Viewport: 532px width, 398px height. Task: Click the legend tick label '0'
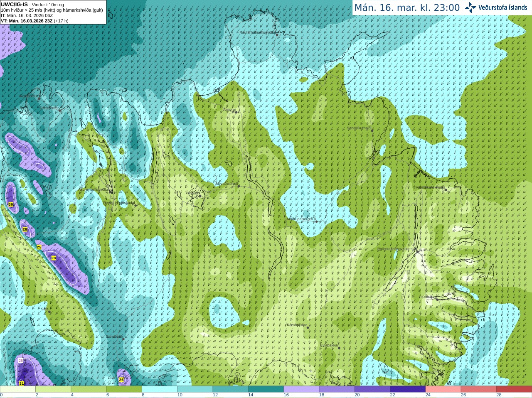click(1, 395)
